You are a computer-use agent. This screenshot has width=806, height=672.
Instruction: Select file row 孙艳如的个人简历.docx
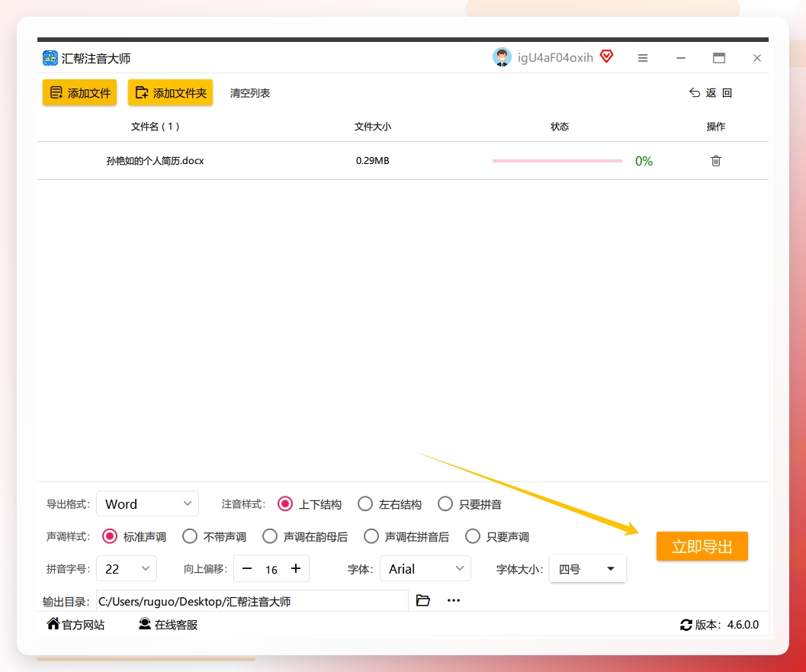(x=403, y=161)
